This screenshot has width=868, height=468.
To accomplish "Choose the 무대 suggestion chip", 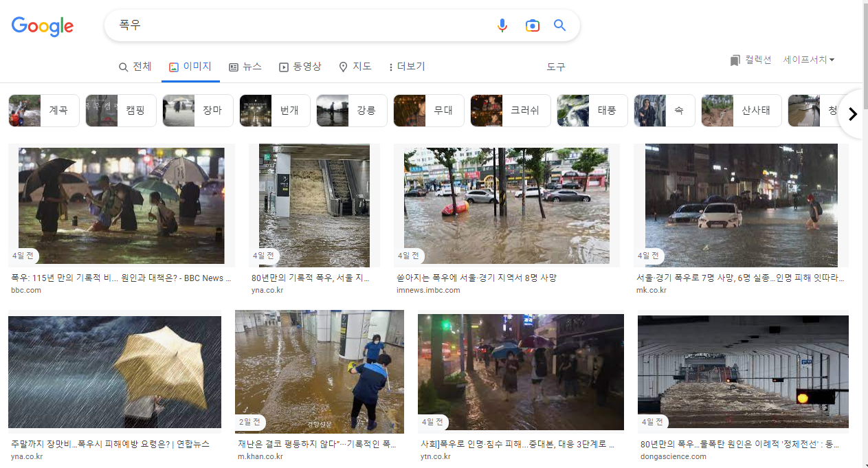I will (x=429, y=111).
